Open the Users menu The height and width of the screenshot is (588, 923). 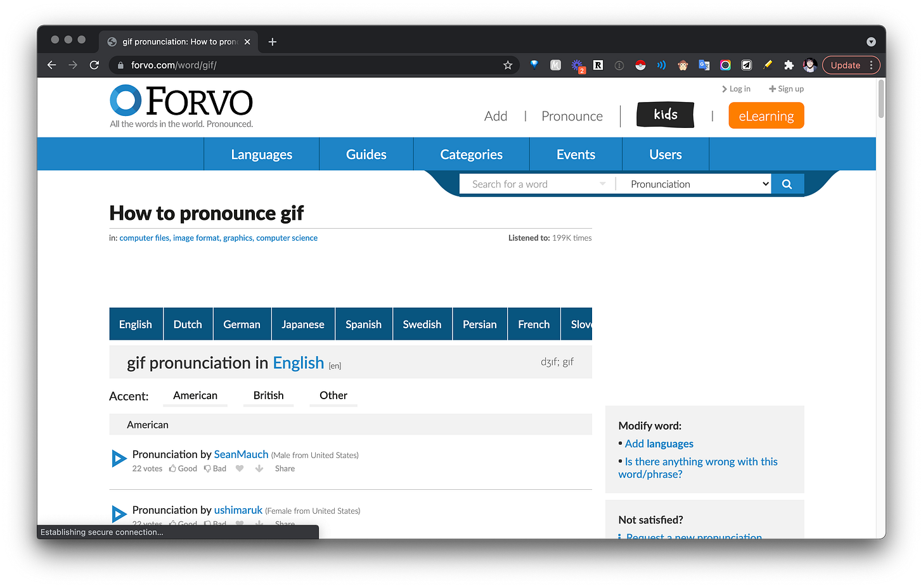[x=666, y=154]
